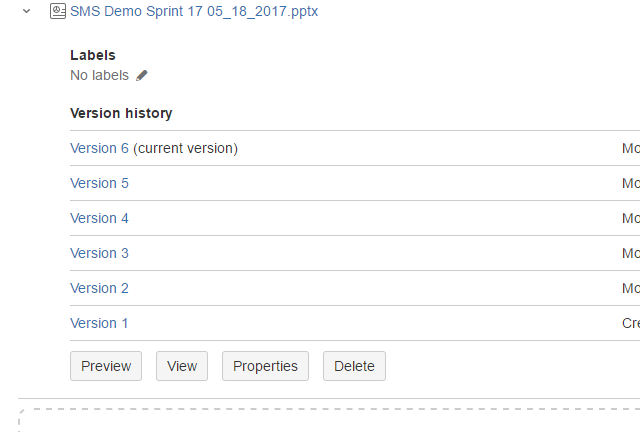Open attachment Properties
The width and height of the screenshot is (640, 432).
pos(265,366)
